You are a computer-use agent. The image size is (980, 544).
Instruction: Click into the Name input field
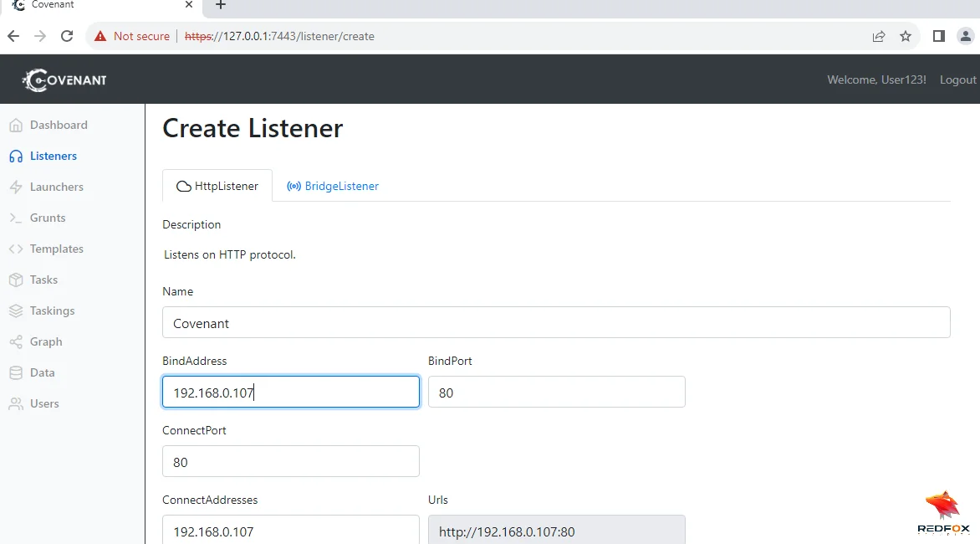[556, 323]
